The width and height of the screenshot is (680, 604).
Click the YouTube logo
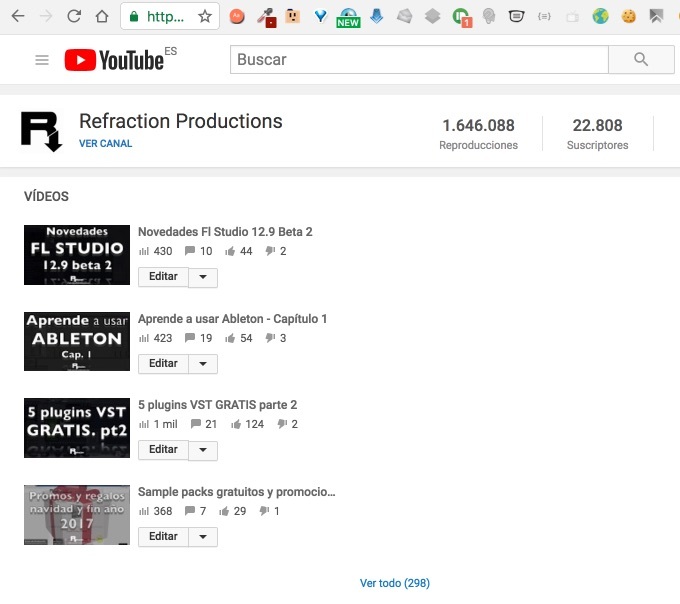[115, 59]
